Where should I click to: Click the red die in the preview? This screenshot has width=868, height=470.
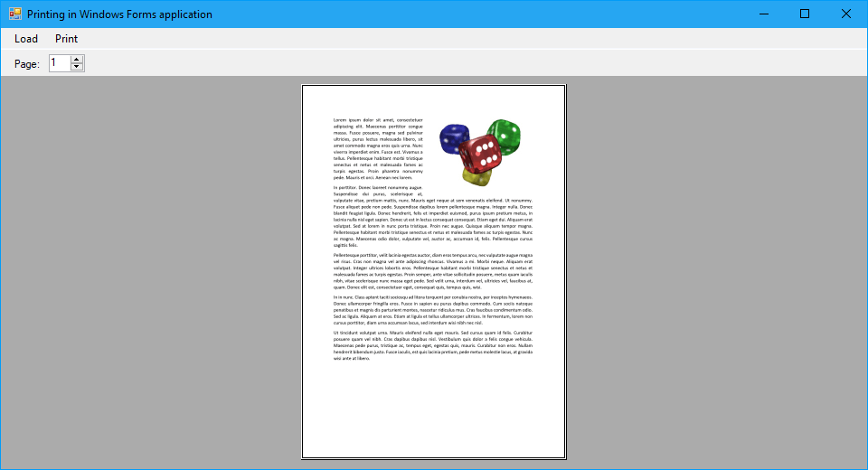(x=480, y=152)
